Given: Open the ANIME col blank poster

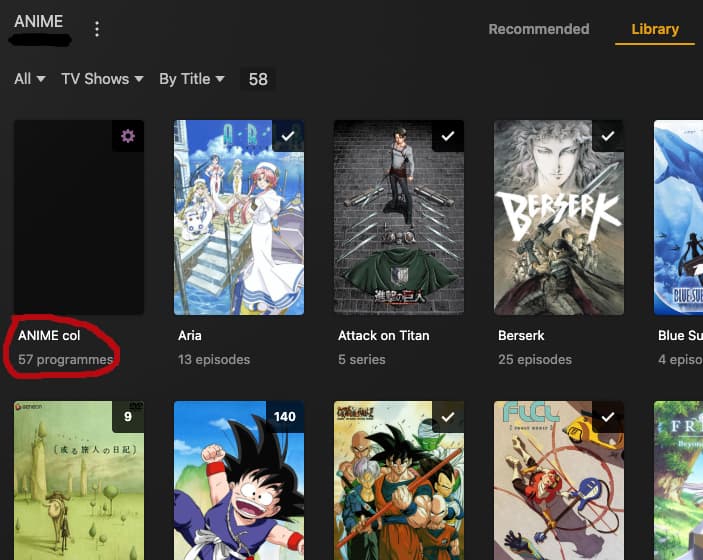Looking at the screenshot, I should (79, 217).
